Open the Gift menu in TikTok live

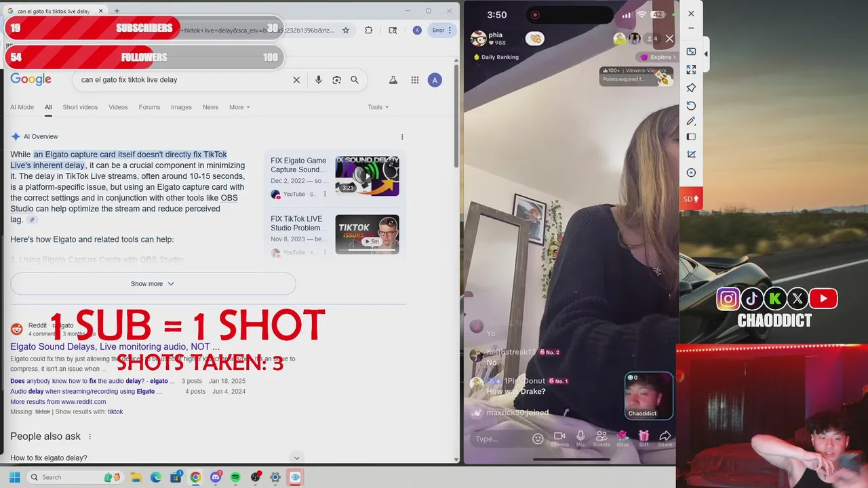644,439
